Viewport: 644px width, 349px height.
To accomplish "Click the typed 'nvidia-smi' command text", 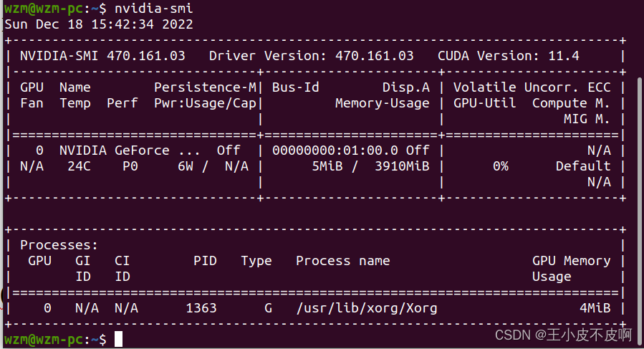I will pyautogui.click(x=153, y=8).
